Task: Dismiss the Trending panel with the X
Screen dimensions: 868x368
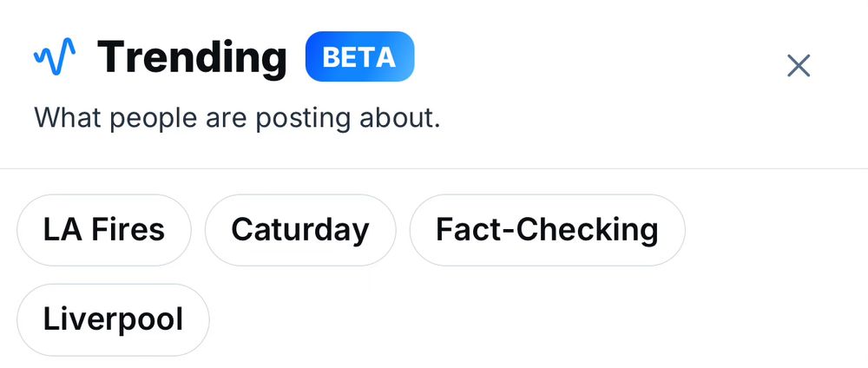Action: tap(799, 66)
